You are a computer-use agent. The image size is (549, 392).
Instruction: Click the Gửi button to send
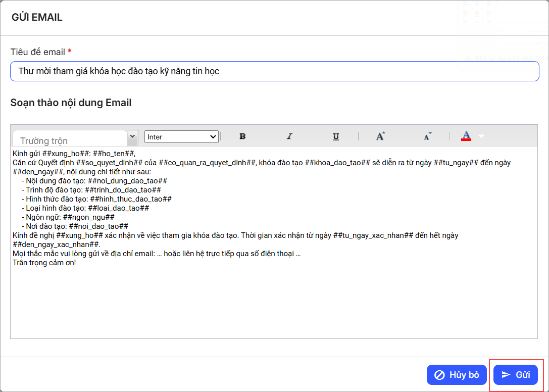pyautogui.click(x=516, y=375)
